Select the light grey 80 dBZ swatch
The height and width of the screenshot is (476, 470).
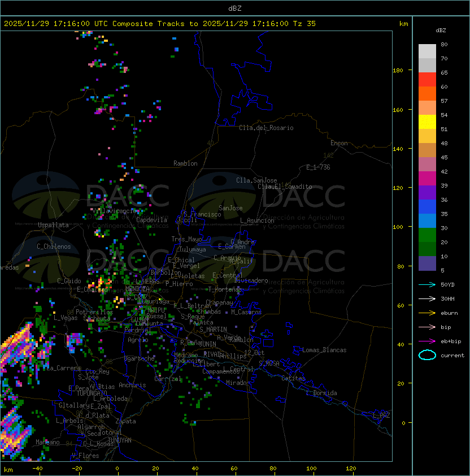point(427,51)
